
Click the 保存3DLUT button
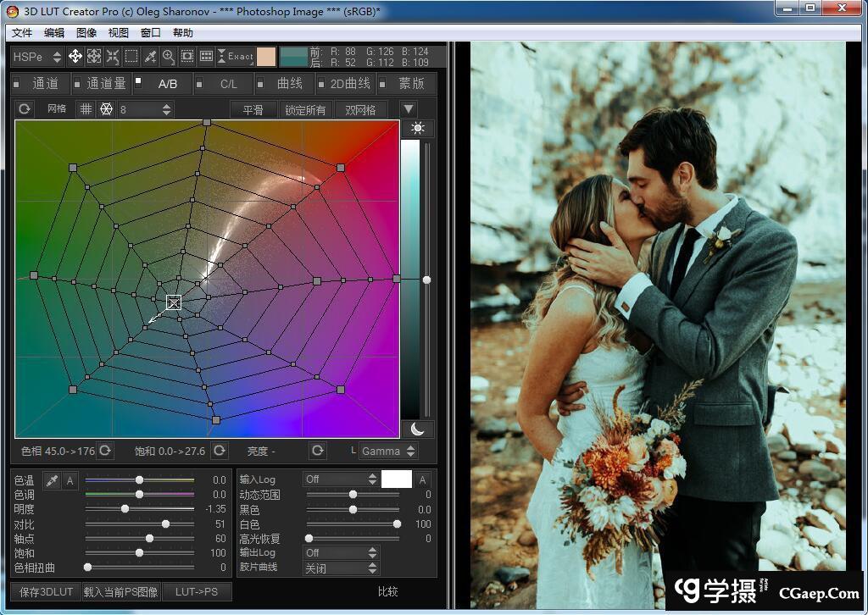(x=46, y=591)
